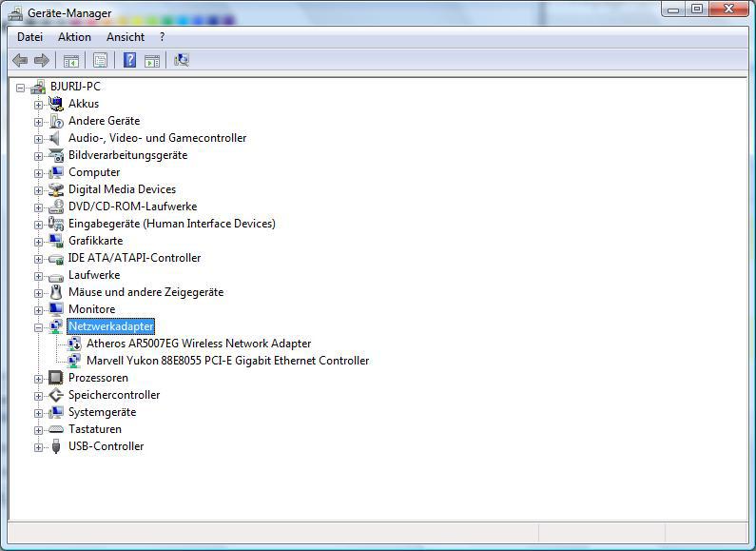The width and height of the screenshot is (756, 551).
Task: Expand the Andere Geräte node
Action: click(38, 122)
